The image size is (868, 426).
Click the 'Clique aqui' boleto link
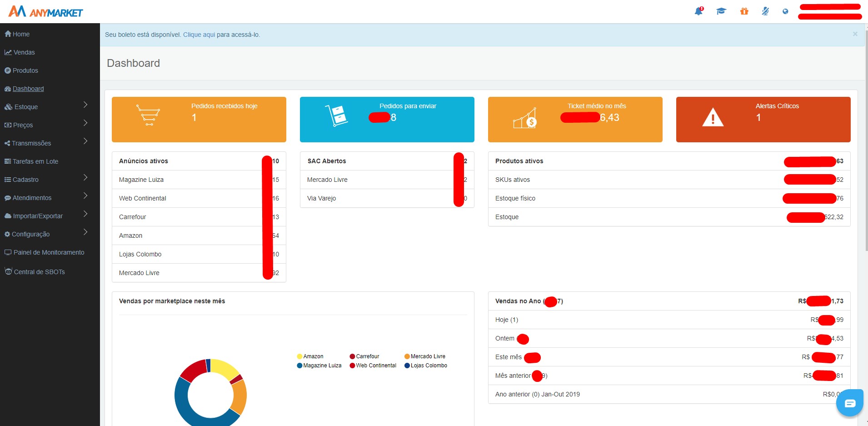(199, 35)
